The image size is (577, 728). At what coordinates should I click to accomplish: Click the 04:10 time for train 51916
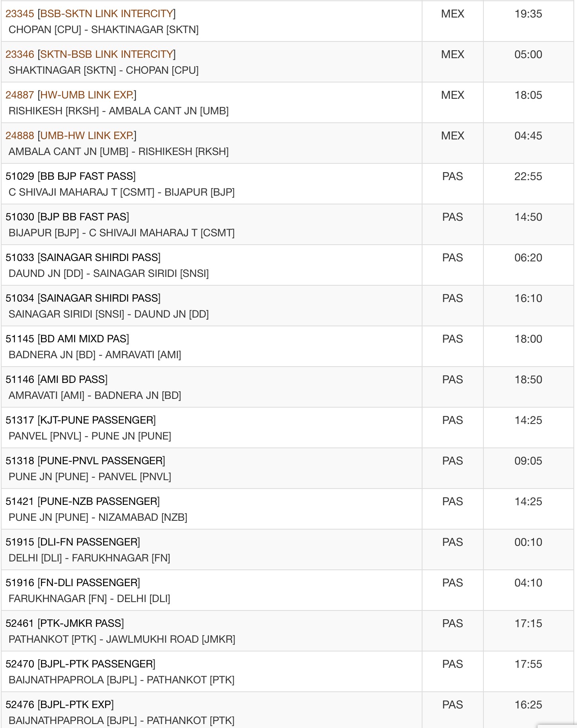pos(528,583)
